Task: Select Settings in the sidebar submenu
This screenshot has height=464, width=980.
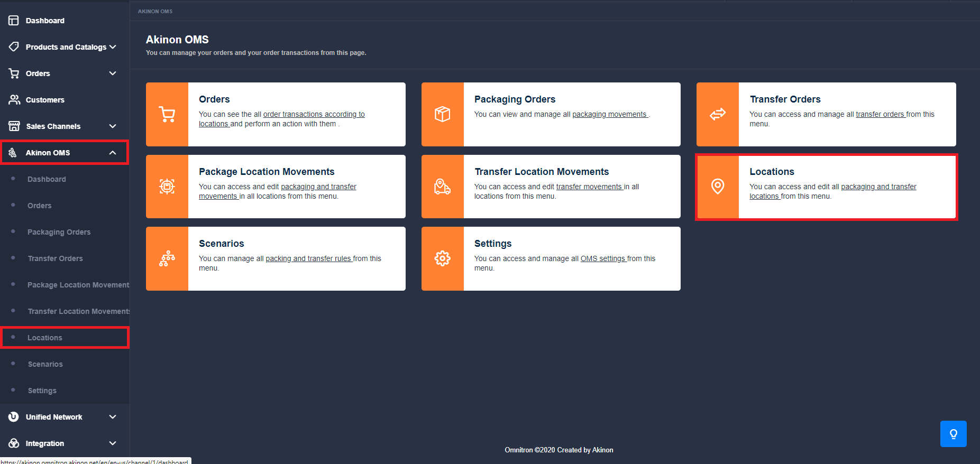Action: point(42,391)
